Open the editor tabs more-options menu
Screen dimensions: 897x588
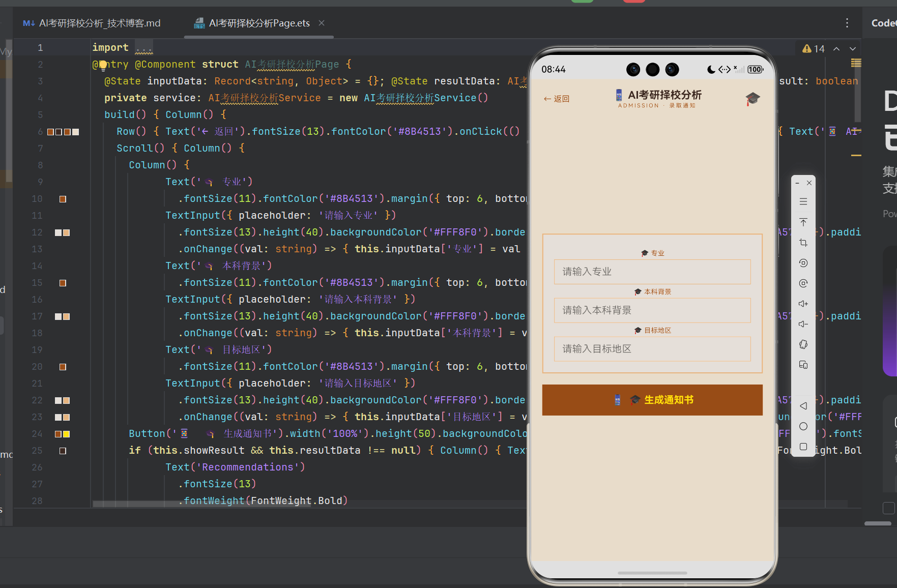(847, 23)
